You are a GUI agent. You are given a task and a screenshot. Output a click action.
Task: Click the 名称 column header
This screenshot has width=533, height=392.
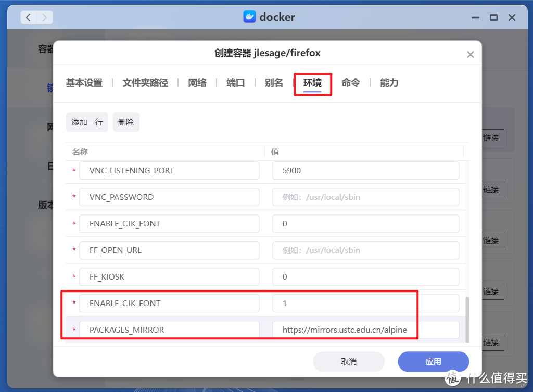coord(80,151)
